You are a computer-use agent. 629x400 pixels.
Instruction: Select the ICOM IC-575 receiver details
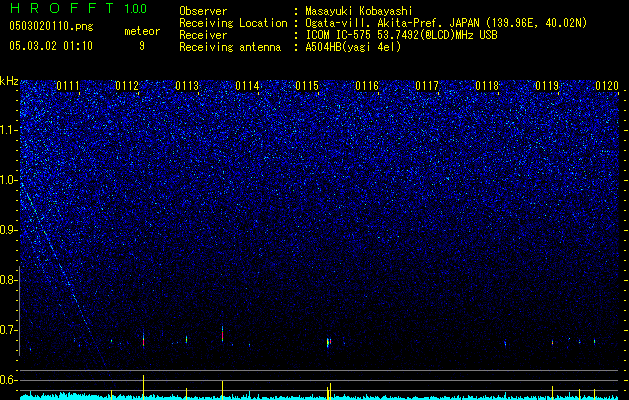click(x=401, y=35)
